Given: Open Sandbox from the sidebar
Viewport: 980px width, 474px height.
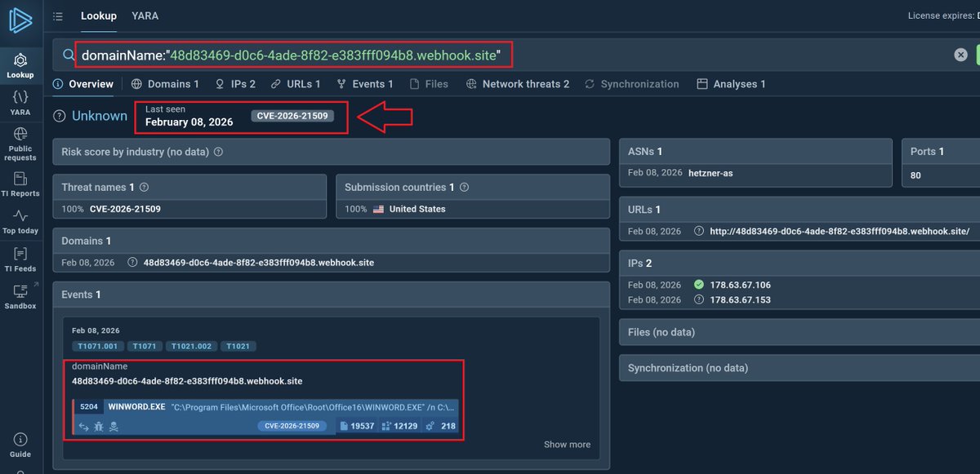Looking at the screenshot, I should (20, 296).
